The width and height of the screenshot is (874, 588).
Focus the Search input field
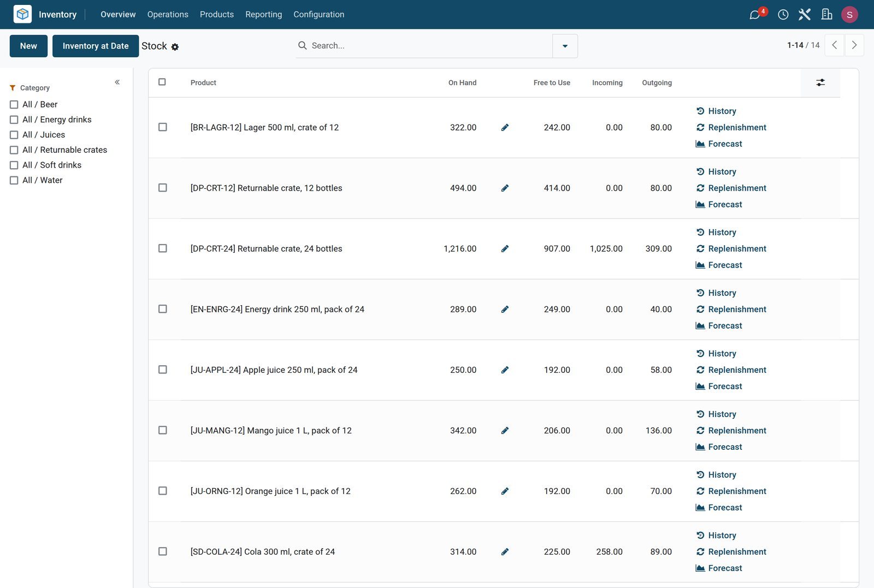click(430, 46)
